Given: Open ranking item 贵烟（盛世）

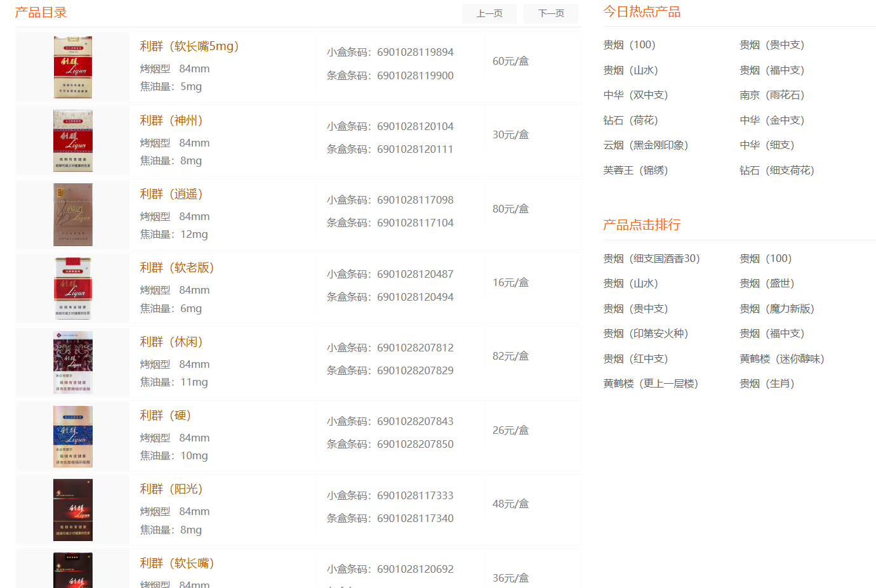Looking at the screenshot, I should 767,284.
